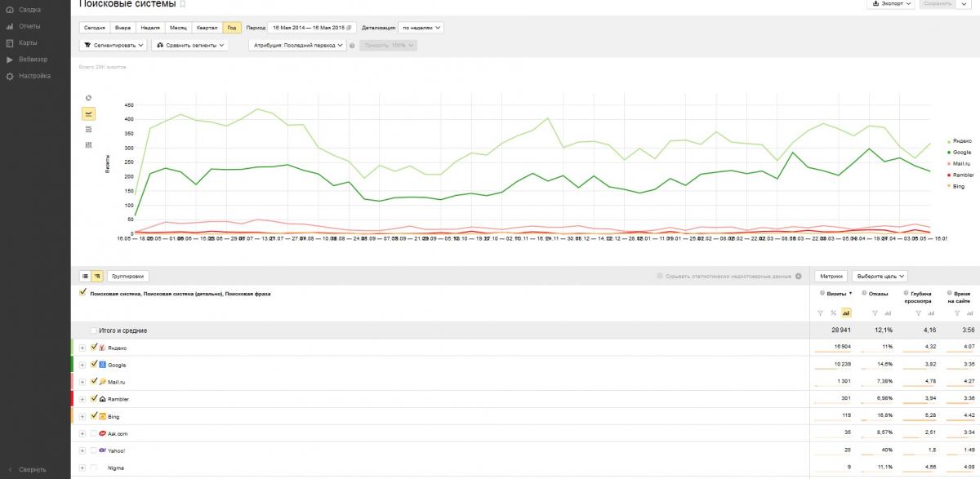The width and height of the screenshot is (980, 479).
Task: Open settings gear for unreliable data
Action: 799,276
